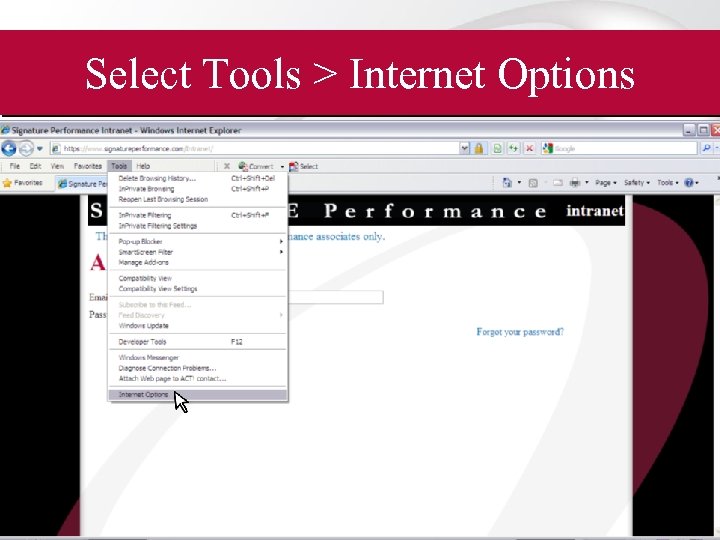Open the Favorites menu
The image size is (720, 540).
[88, 166]
